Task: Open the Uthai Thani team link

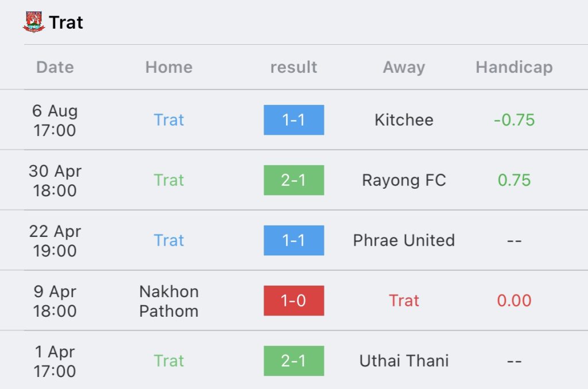Action: coord(404,361)
